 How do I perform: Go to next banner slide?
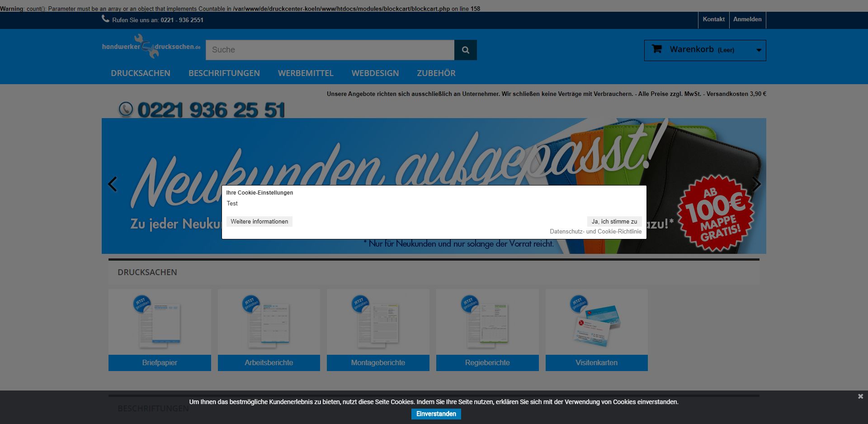pos(756,184)
